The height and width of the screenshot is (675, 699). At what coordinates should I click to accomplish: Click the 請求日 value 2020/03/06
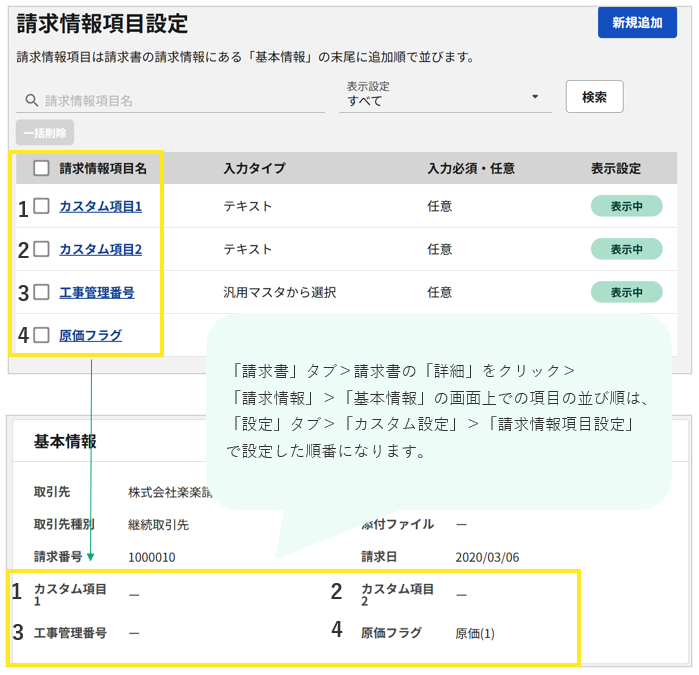coord(487,557)
